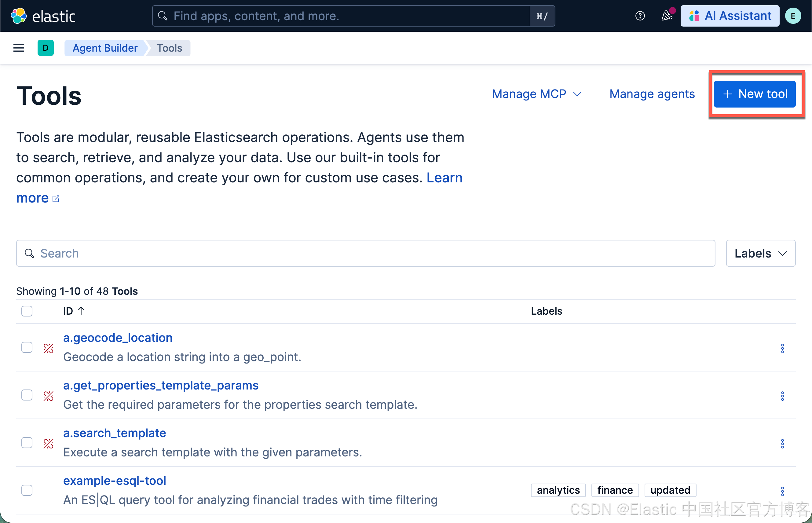Open the Manage agents link
This screenshot has height=523, width=812.
652,94
